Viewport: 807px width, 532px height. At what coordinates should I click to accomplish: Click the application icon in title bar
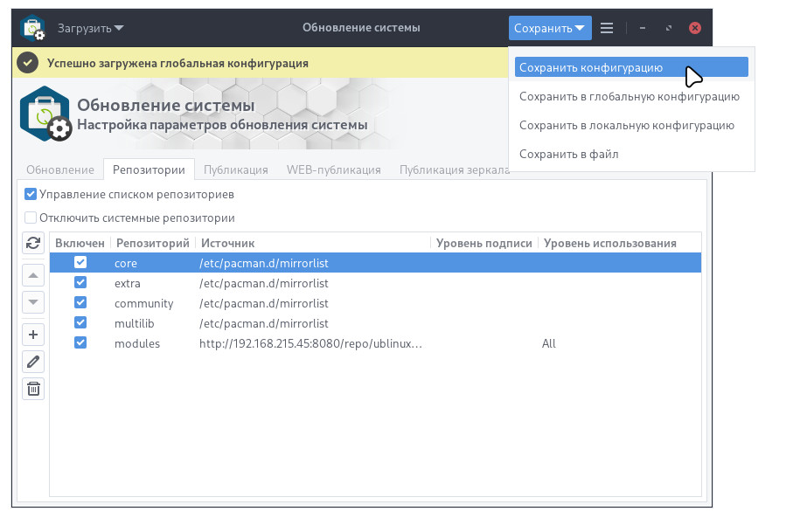tap(33, 28)
